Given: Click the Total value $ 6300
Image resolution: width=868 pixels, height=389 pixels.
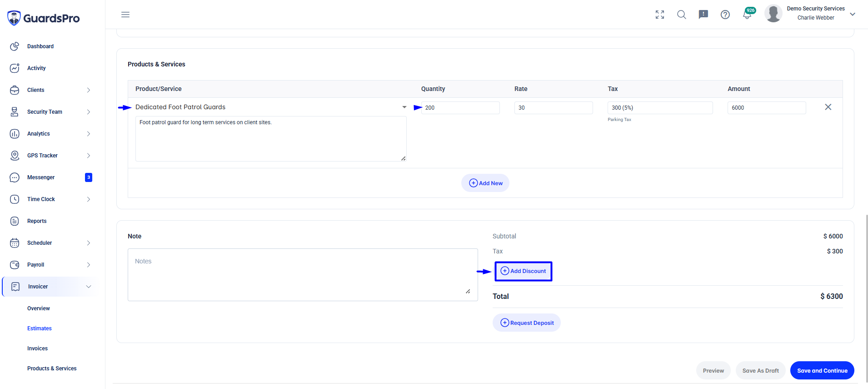Looking at the screenshot, I should click(x=832, y=296).
